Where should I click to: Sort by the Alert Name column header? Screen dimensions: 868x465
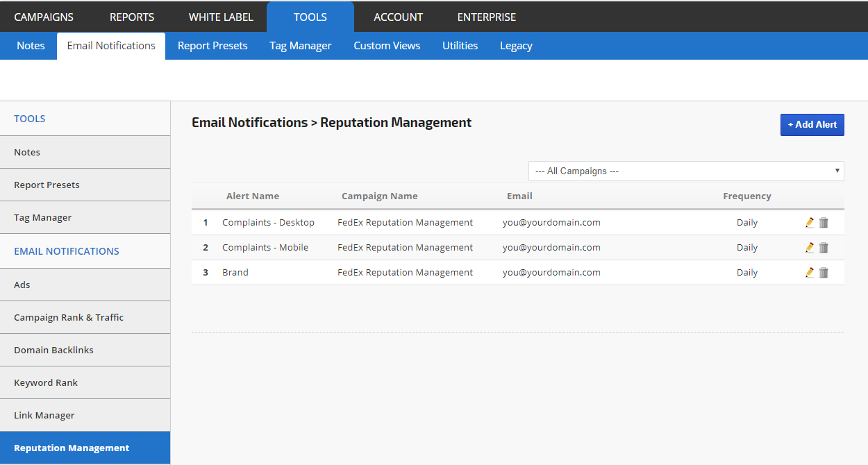point(253,196)
